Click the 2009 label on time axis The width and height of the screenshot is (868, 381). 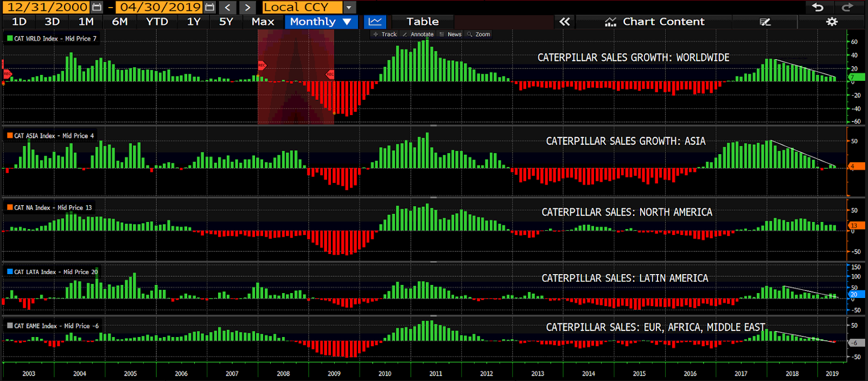(334, 373)
